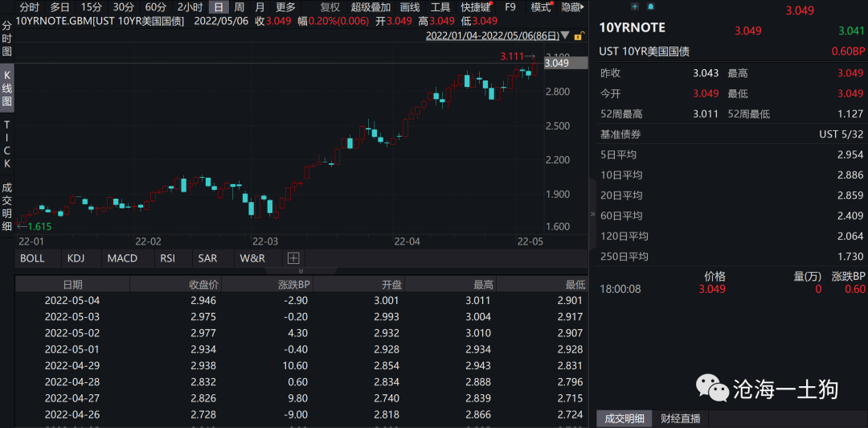
Task: Open 超级叠加 overlay tool
Action: click(x=371, y=8)
